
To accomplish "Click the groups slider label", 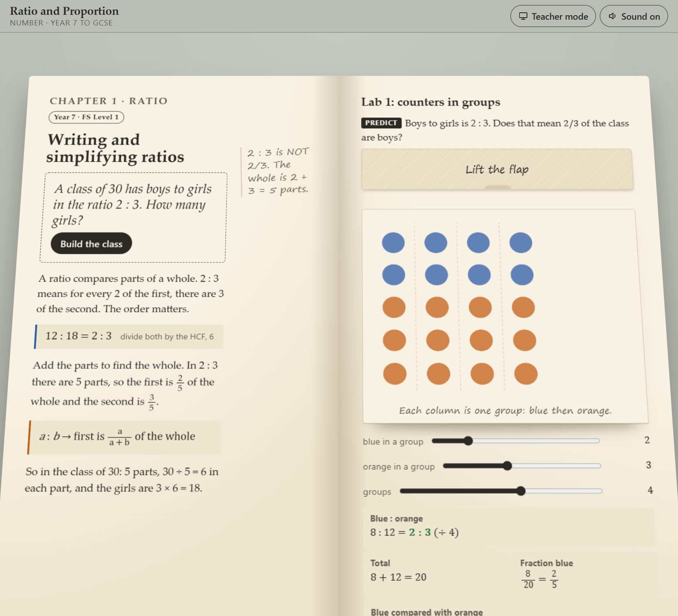I will click(377, 492).
